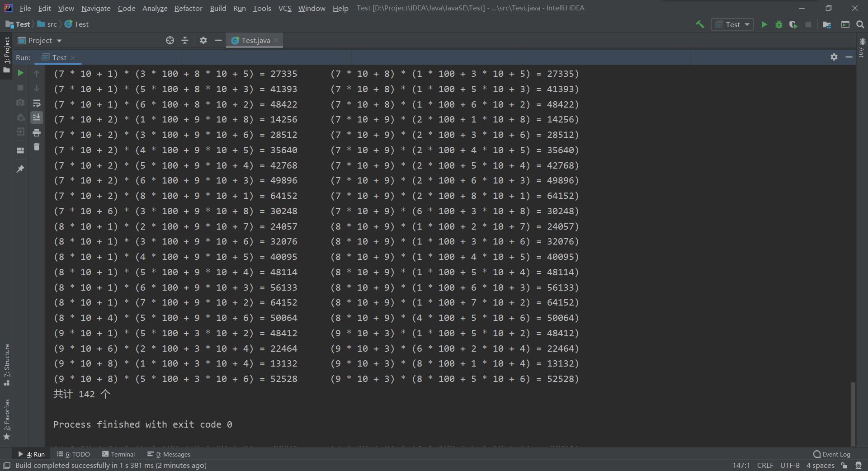Open the Navigate menu
Image resolution: width=868 pixels, height=471 pixels.
tap(96, 8)
